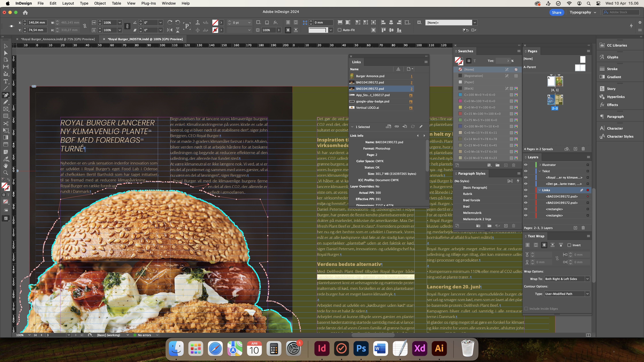Viewport: 644px width, 362px height.
Task: Select the Eyedropper tool
Action: 5,159
